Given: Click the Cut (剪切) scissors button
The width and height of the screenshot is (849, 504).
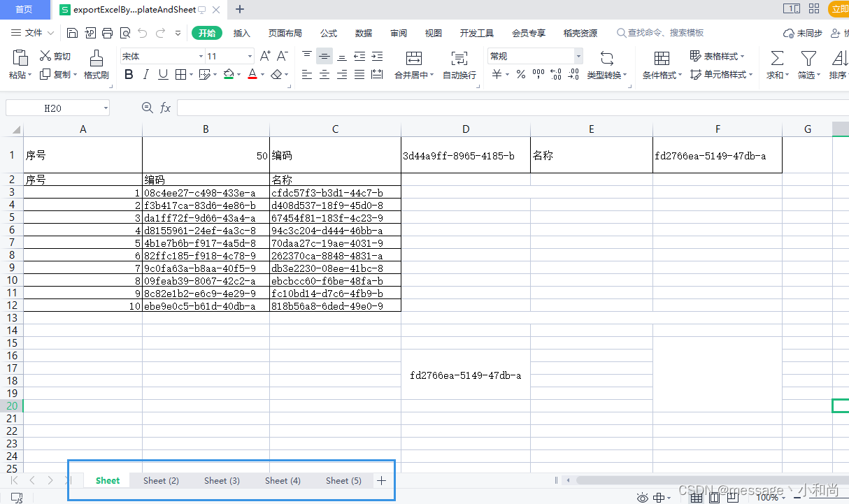Looking at the screenshot, I should 55,56.
